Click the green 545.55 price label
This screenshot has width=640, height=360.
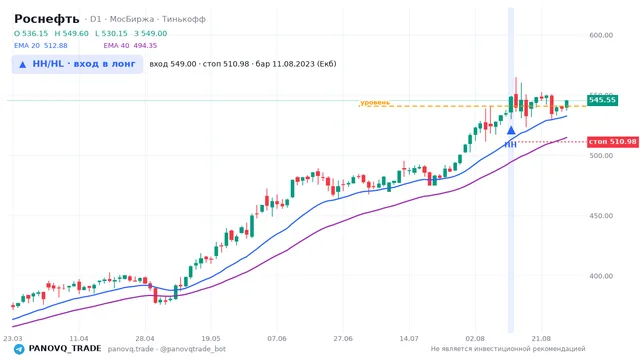point(602,100)
